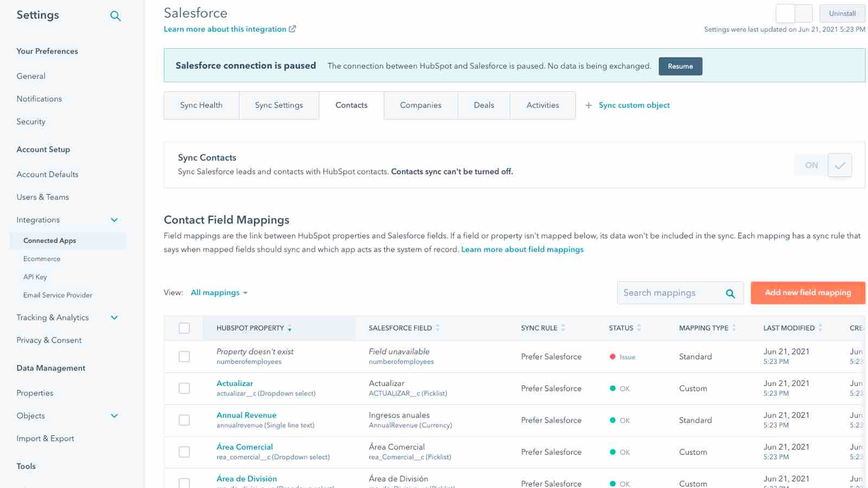
Task: Expand the Objects sidebar chevron
Action: 114,416
